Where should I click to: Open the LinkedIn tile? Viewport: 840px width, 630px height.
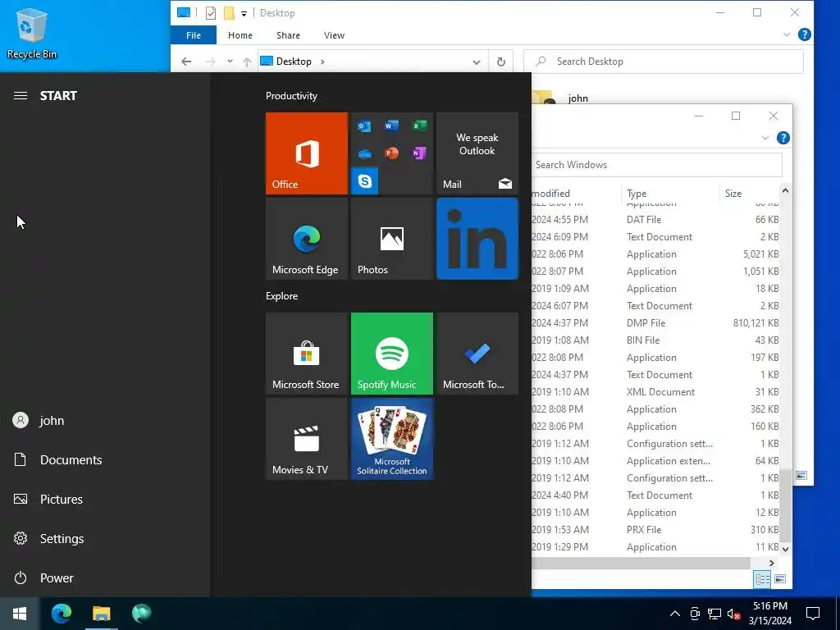(477, 239)
